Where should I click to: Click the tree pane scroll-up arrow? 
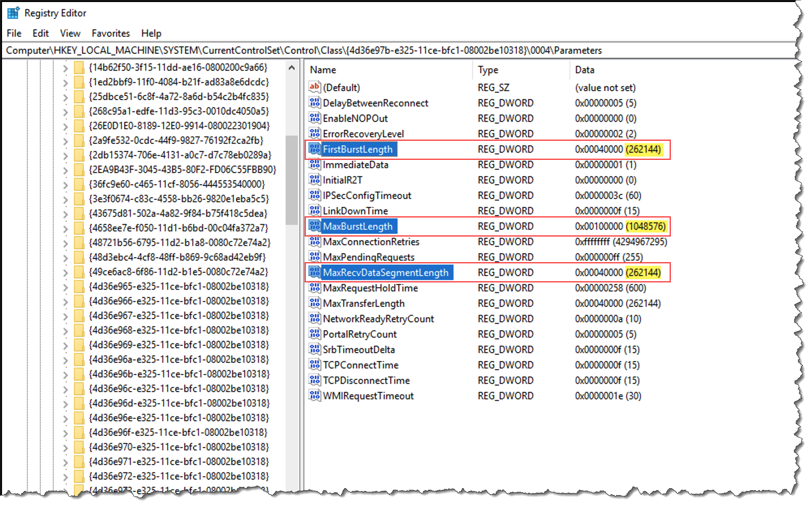coord(292,68)
